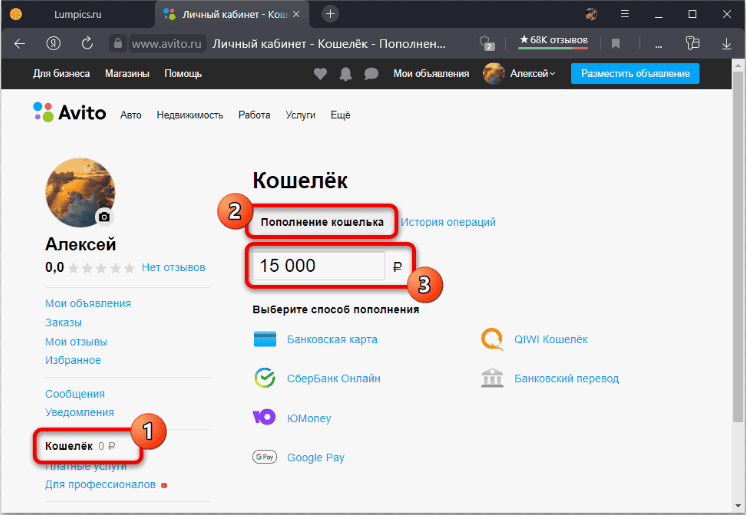This screenshot has width=746, height=515.
Task: Choose QIWI Кошелёк payment method link
Action: [x=550, y=339]
